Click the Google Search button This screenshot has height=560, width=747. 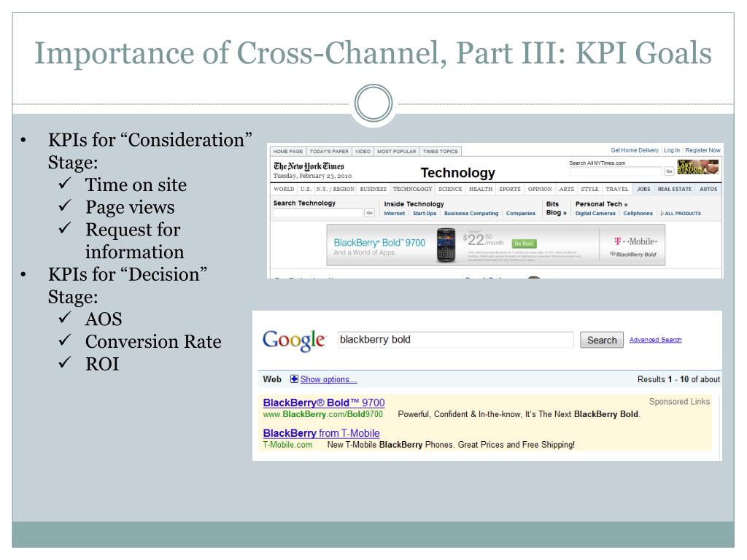602,340
